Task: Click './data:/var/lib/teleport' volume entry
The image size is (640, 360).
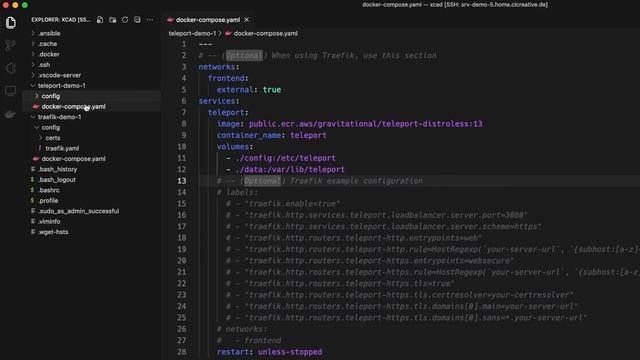Action: [x=290, y=169]
